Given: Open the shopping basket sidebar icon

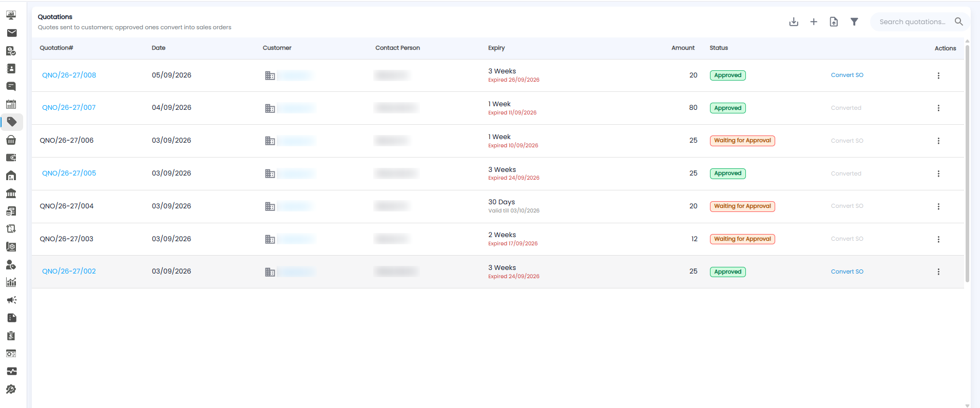Looking at the screenshot, I should (11, 140).
